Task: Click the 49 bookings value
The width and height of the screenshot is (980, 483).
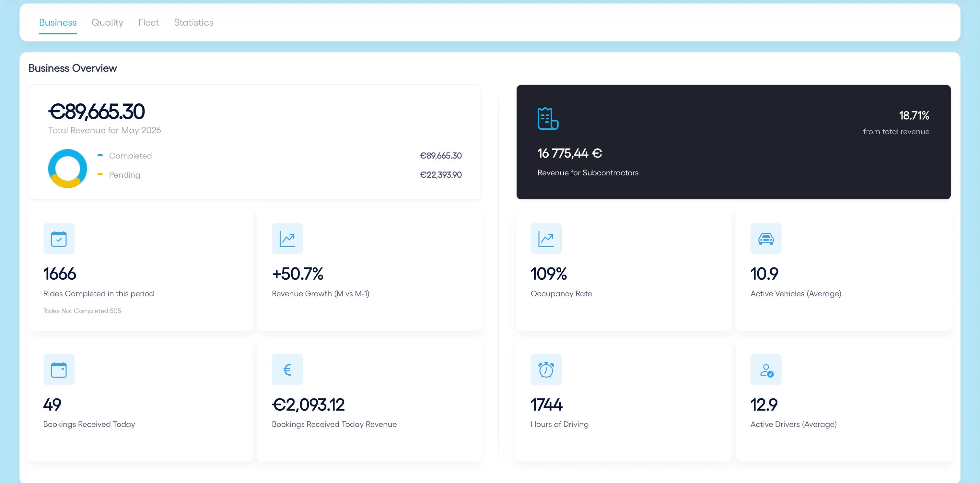Action: click(x=52, y=405)
